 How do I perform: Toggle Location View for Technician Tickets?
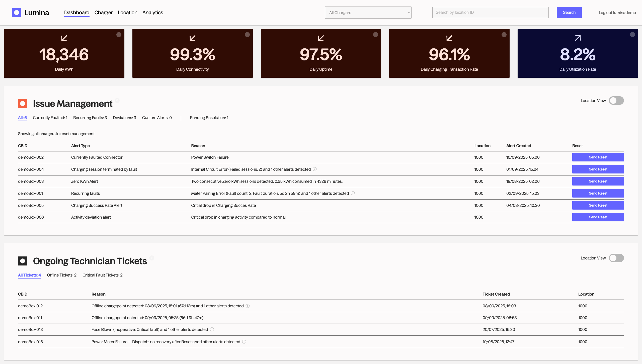tap(616, 258)
